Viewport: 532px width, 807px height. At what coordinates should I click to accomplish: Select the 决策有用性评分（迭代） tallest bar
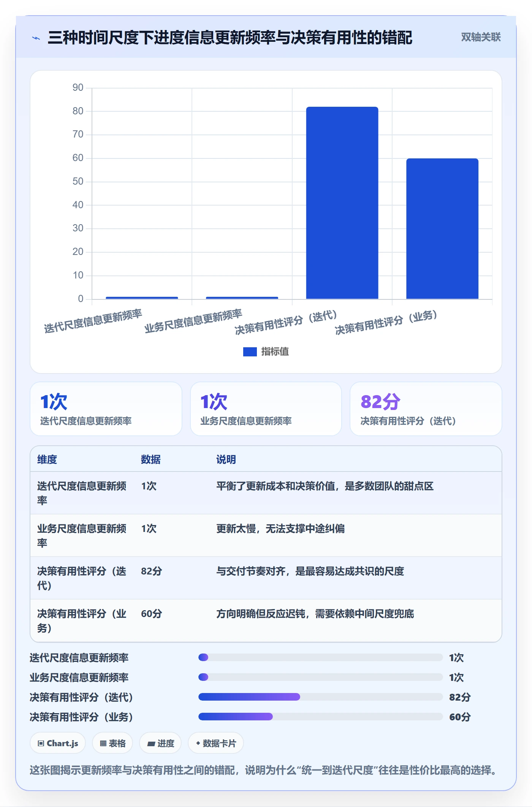click(x=342, y=203)
